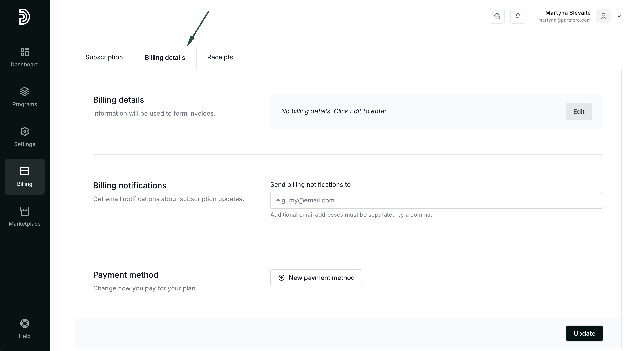Click the plus icon on New payment method

pyautogui.click(x=282, y=278)
